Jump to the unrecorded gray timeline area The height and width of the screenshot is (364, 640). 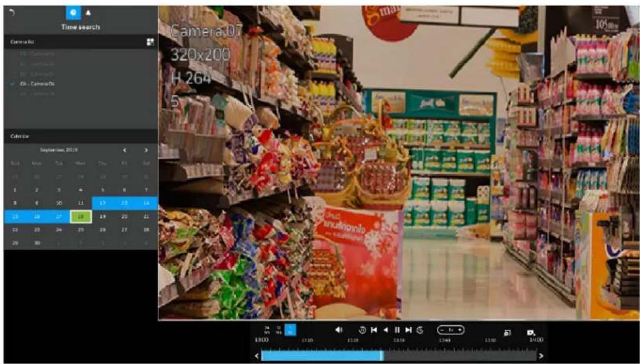coord(459,356)
